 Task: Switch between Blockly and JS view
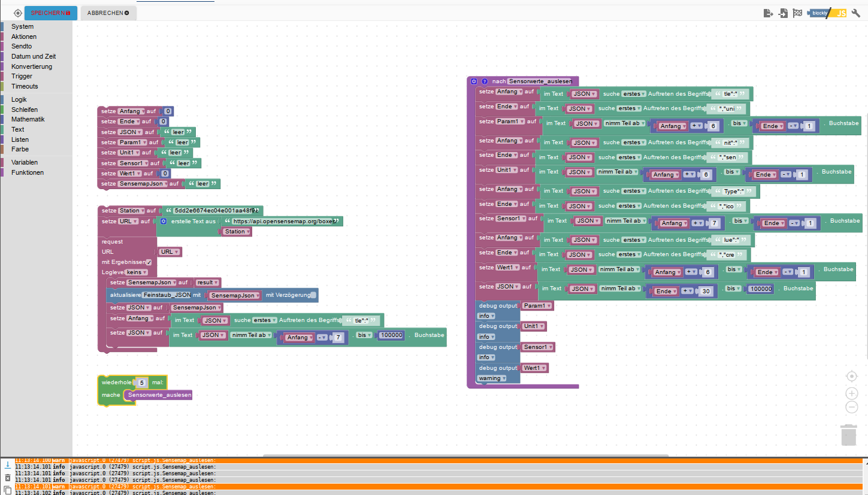[827, 13]
